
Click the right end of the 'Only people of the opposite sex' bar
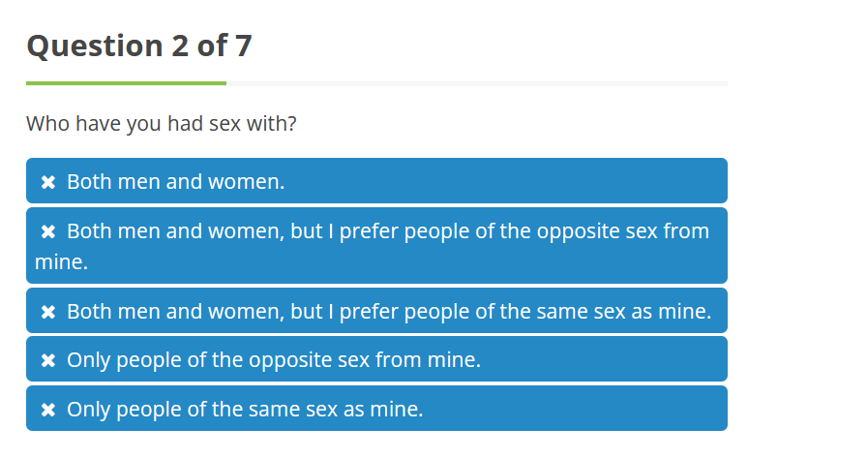[x=714, y=359]
